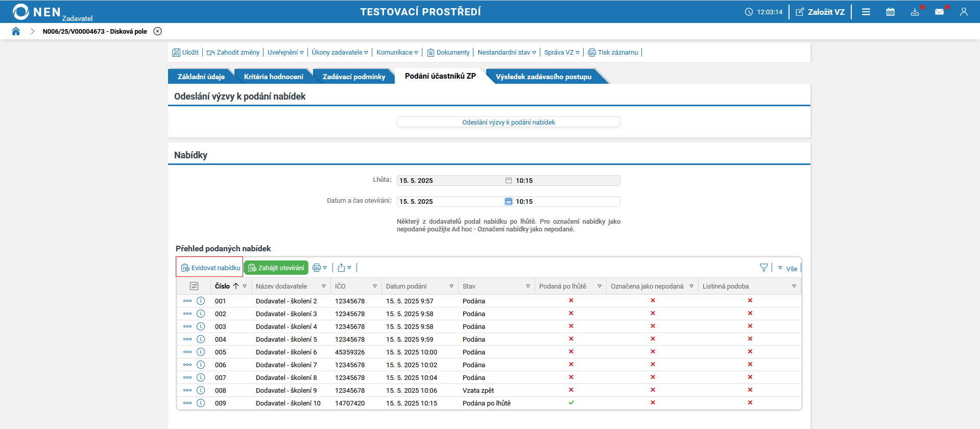Image resolution: width=980 pixels, height=429 pixels.
Task: Open the Vše filter dropdown
Action: [787, 268]
